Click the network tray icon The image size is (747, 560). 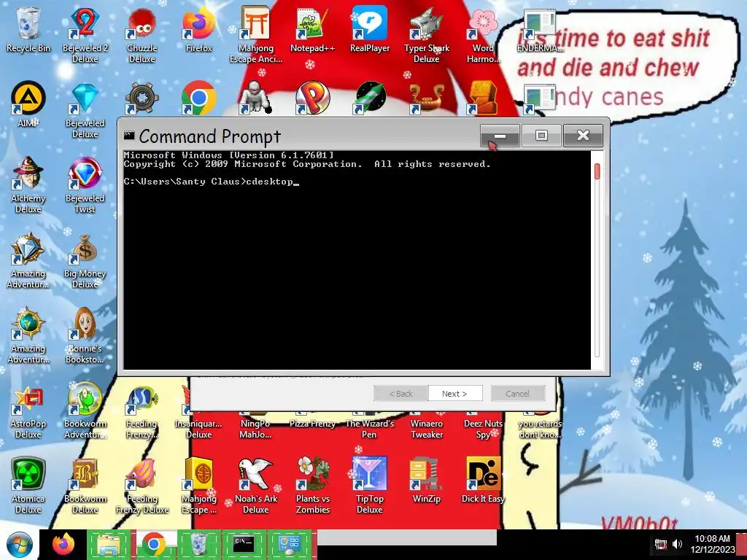[x=661, y=544]
